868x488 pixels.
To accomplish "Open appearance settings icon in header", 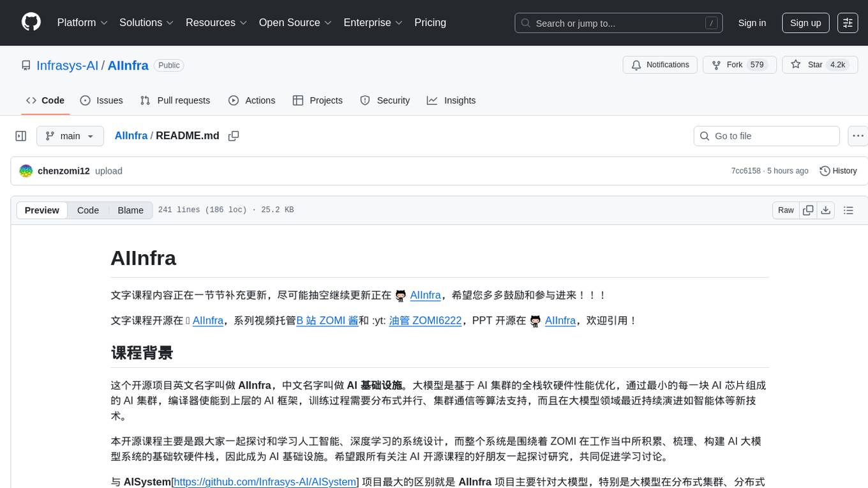I will click(848, 23).
